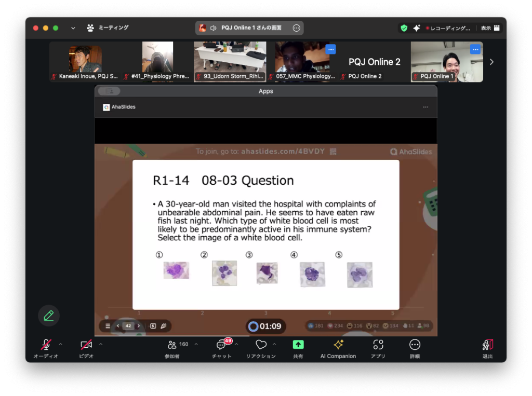Click the green annotation pencil button
Viewport: 532px width, 396px height.
point(49,316)
